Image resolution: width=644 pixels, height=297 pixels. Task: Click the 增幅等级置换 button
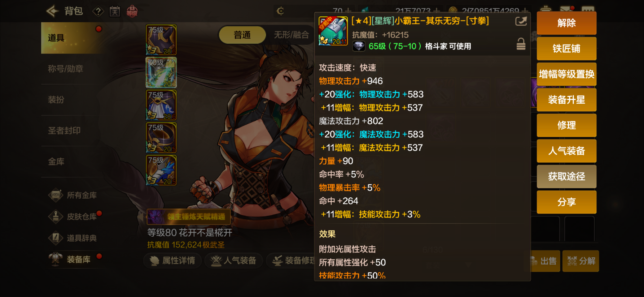point(566,74)
